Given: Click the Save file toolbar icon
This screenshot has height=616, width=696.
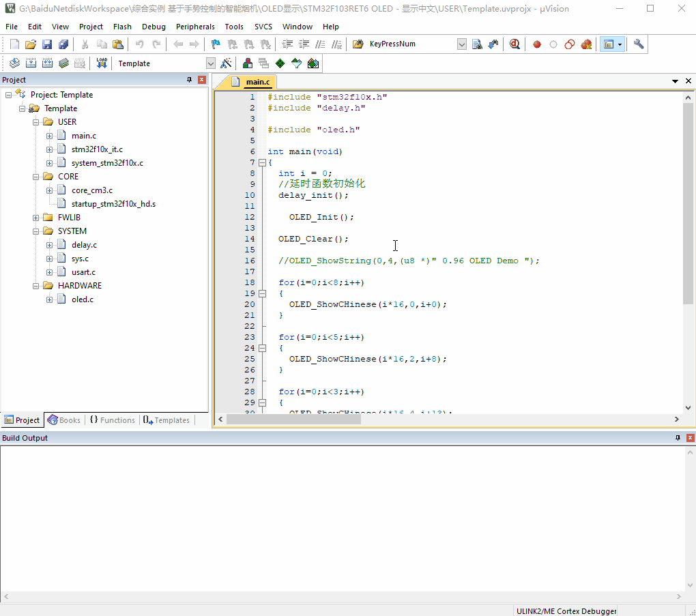Looking at the screenshot, I should pos(47,44).
